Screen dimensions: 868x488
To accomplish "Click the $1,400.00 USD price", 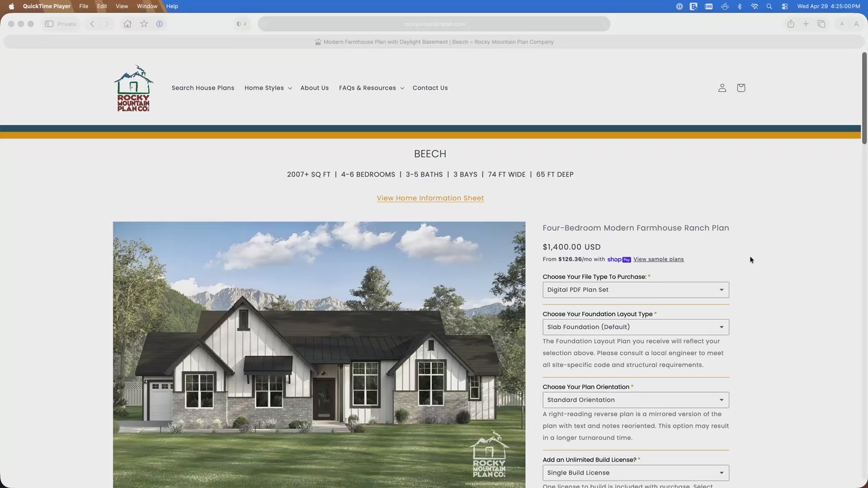I will (571, 247).
